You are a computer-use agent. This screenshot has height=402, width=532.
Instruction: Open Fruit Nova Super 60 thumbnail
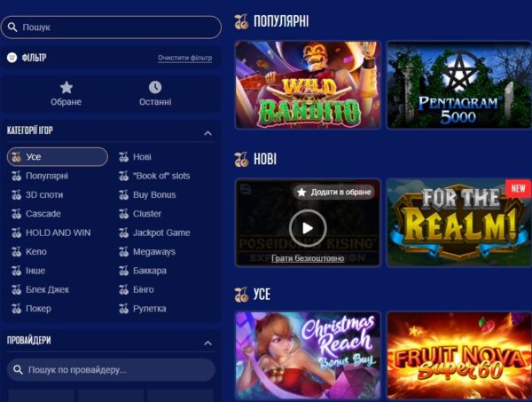click(459, 355)
